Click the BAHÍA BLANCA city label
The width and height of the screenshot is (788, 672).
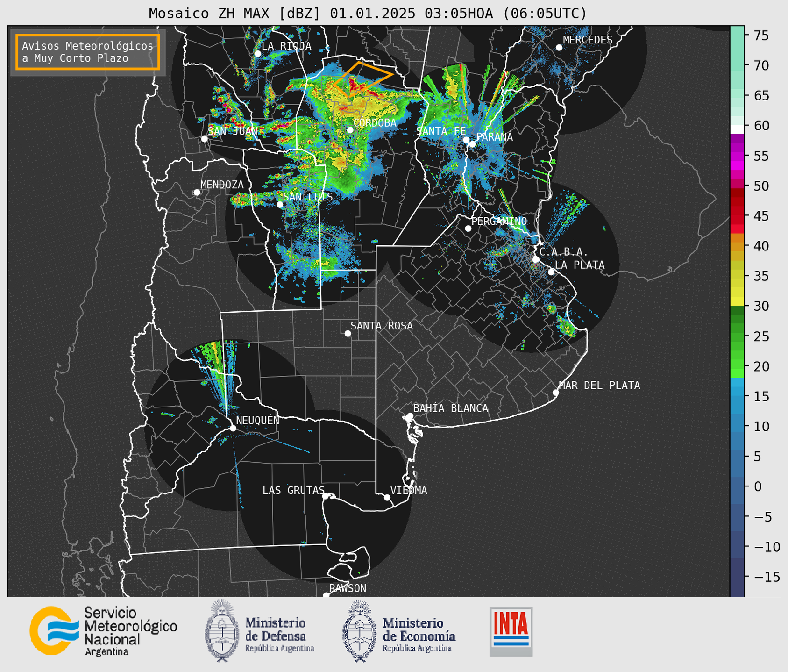click(x=451, y=408)
